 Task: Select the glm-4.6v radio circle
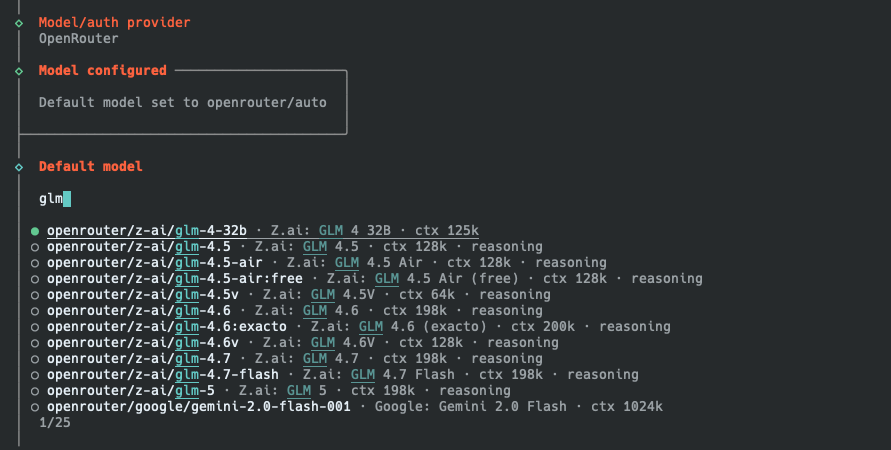tap(35, 343)
